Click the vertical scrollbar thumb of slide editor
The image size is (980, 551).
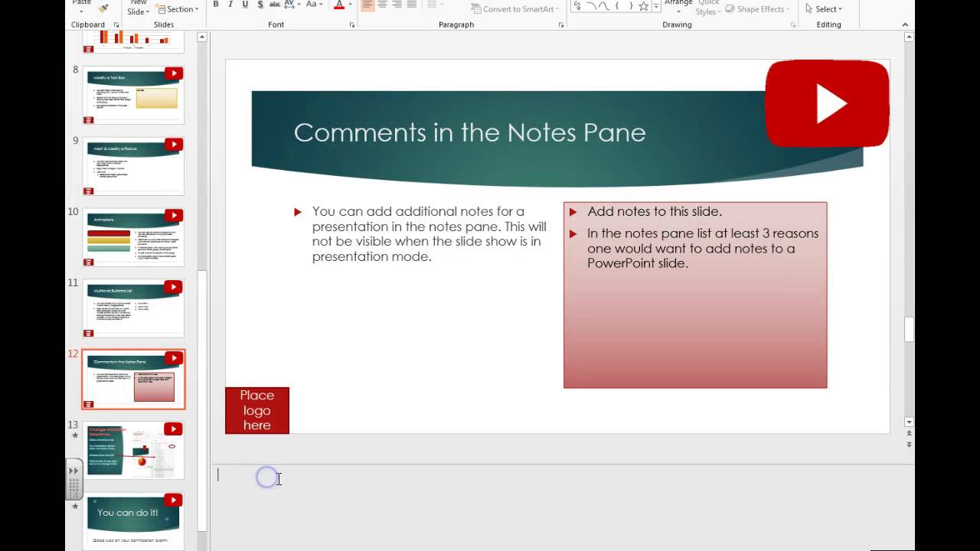[x=909, y=330]
